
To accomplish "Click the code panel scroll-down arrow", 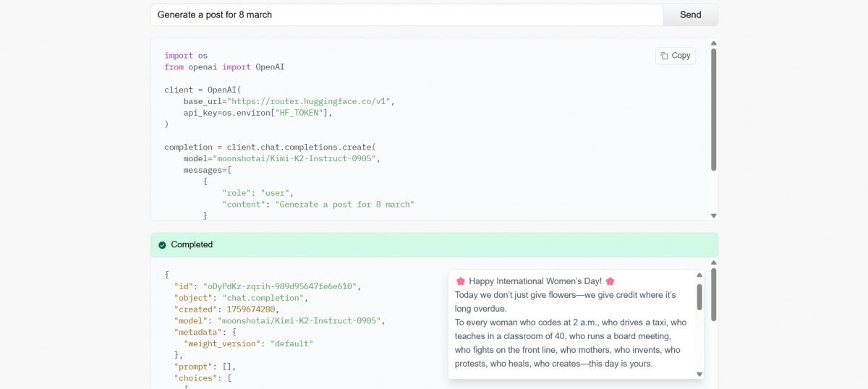I will click(x=714, y=215).
